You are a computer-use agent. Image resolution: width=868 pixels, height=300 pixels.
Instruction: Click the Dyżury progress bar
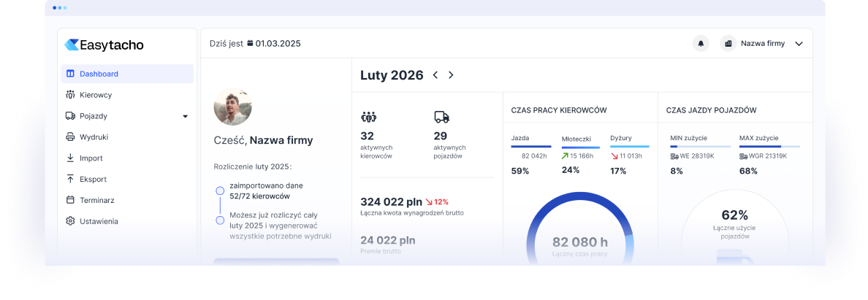click(630, 147)
